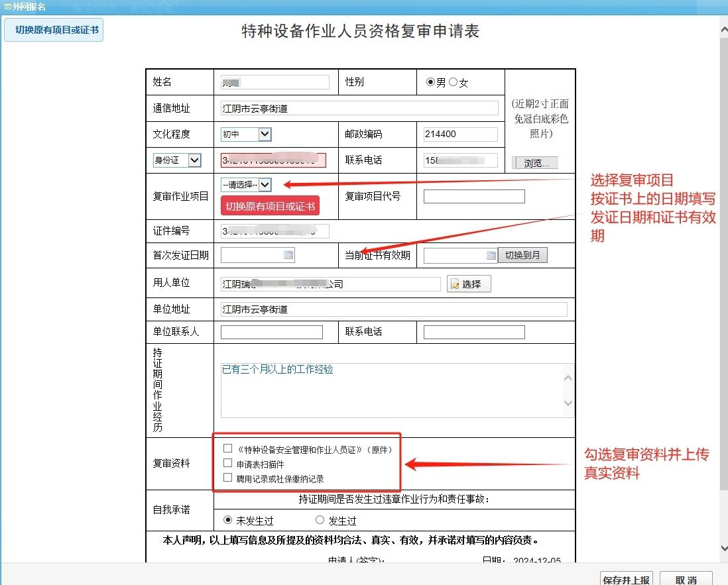The width and height of the screenshot is (728, 585).
Task: Click the 用人单位 input field
Action: point(331,284)
